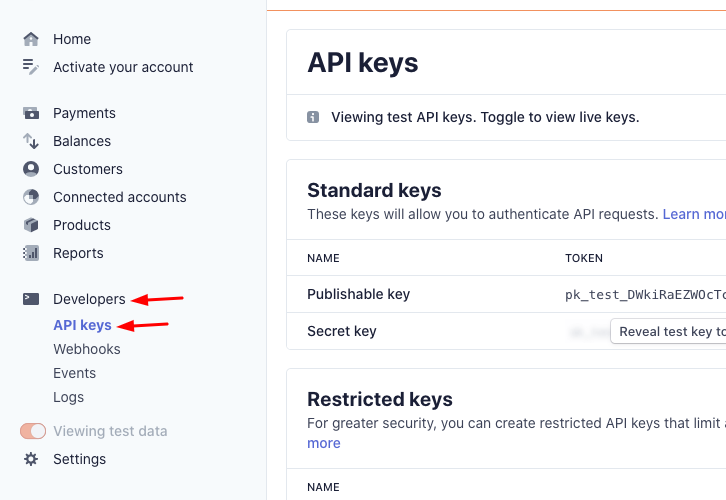
Task: Click the Products box icon
Action: pos(31,225)
